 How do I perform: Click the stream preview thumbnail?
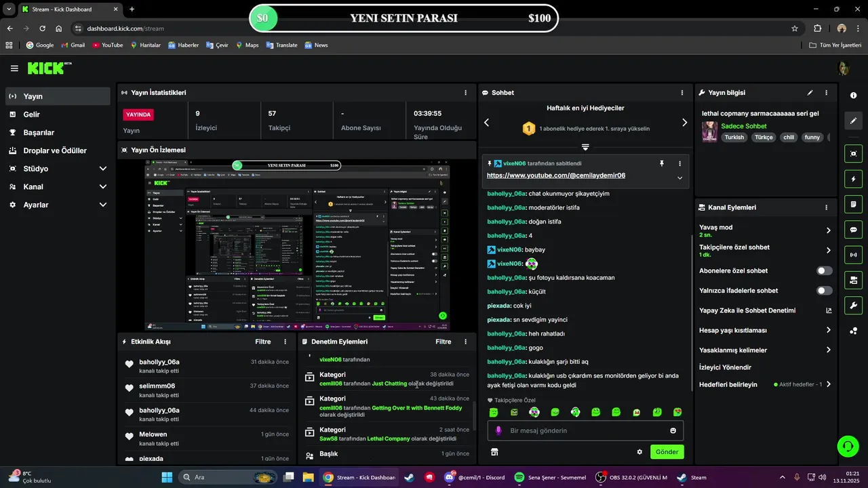tap(298, 245)
